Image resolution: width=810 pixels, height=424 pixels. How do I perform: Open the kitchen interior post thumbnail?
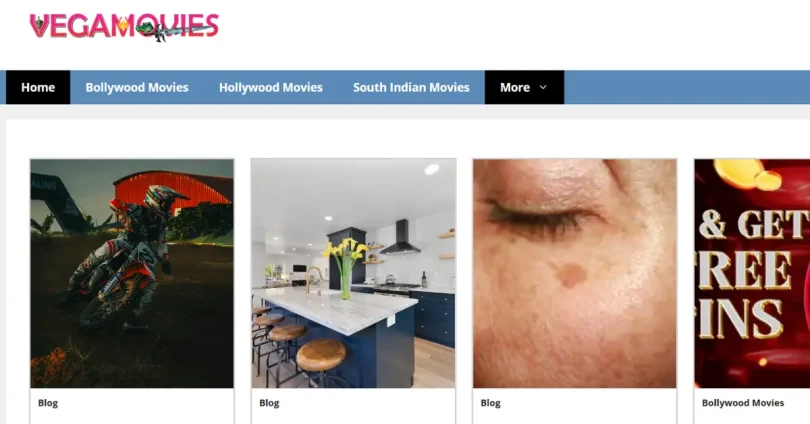(x=353, y=273)
